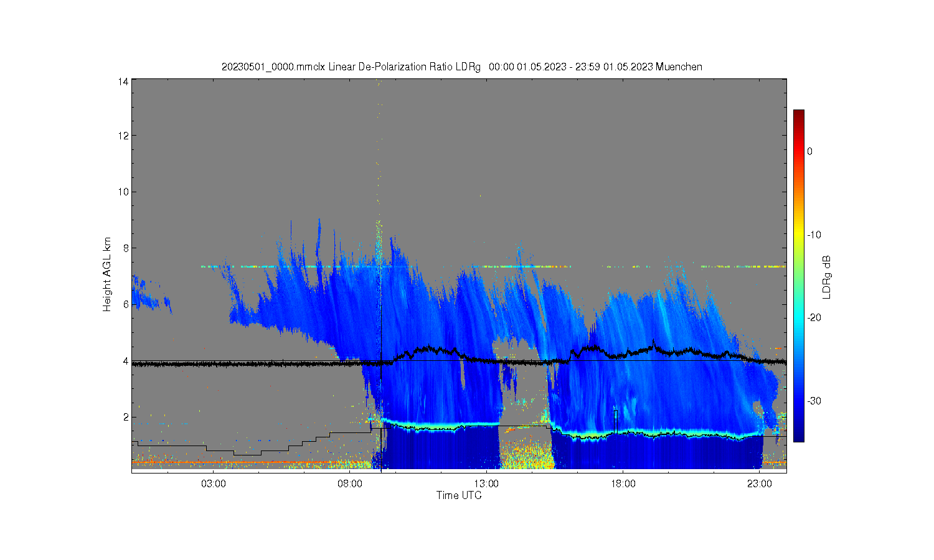This screenshot has height=560, width=934.
Task: Click the plot title mentioning Muenchen
Action: tap(461, 67)
